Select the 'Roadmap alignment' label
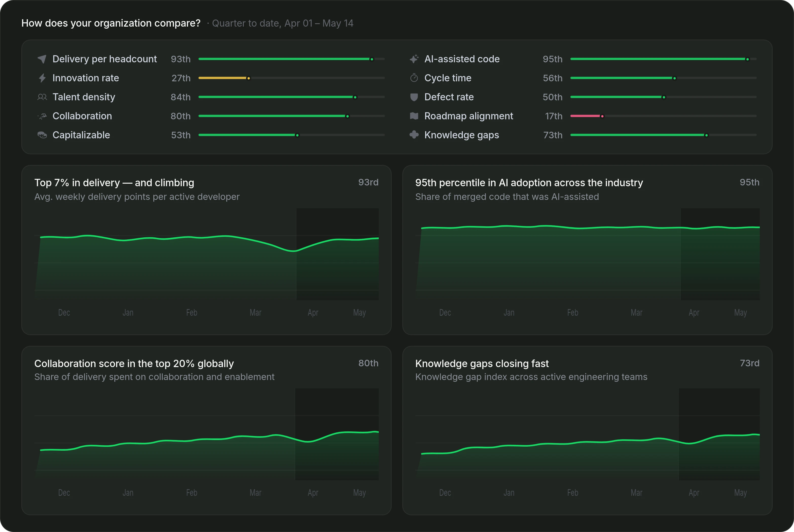Viewport: 794px width, 532px height. (468, 116)
